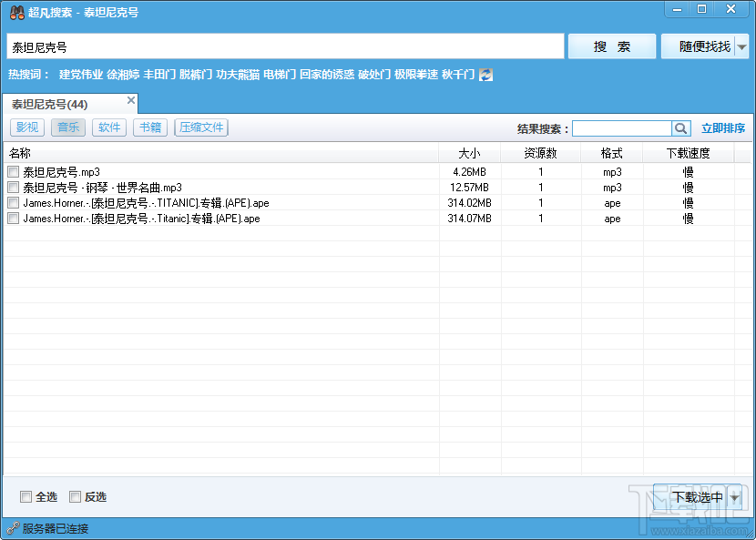Search hot word 建党伟业

(x=81, y=75)
